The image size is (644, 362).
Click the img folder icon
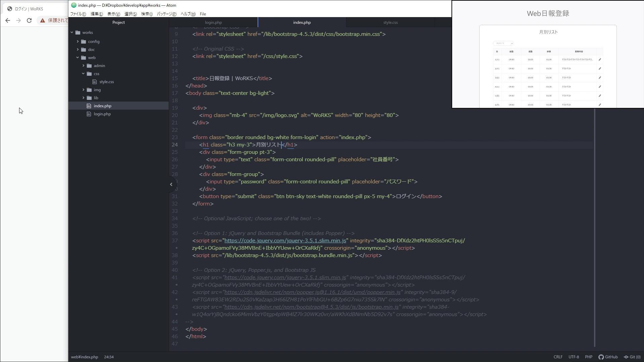pos(89,90)
